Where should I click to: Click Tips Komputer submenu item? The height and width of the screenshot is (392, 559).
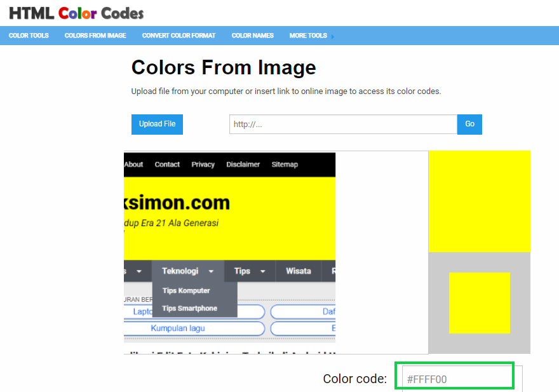186,291
